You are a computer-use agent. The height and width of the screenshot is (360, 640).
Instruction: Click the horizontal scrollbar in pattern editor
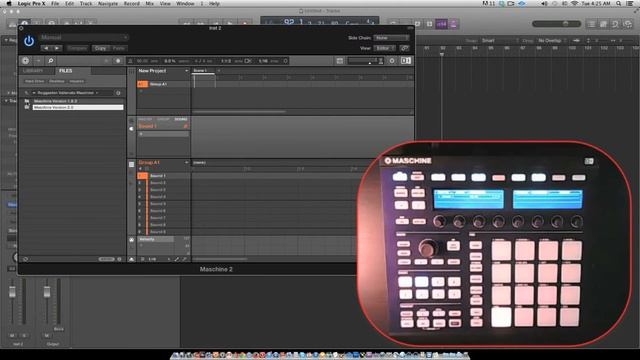[x=220, y=259]
